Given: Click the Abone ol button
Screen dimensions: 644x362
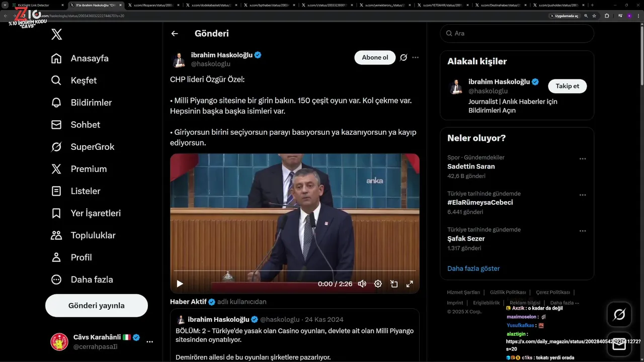Looking at the screenshot, I should pos(375,57).
